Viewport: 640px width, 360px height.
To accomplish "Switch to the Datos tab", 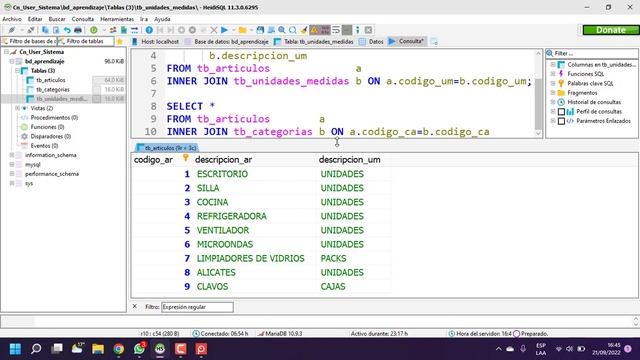I will [x=371, y=41].
